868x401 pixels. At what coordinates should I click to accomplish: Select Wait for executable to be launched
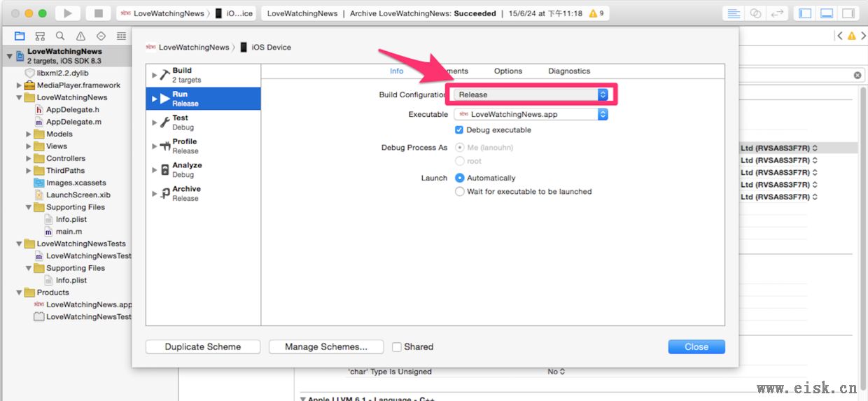(x=460, y=191)
